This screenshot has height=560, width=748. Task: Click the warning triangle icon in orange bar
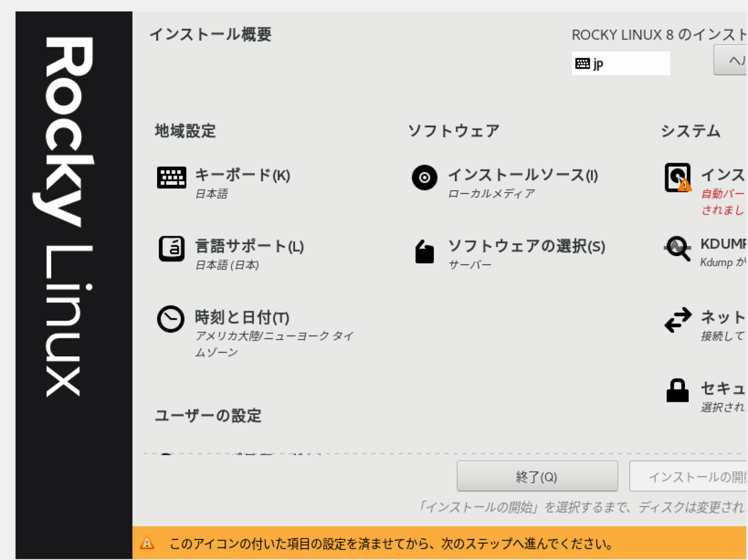point(147,543)
